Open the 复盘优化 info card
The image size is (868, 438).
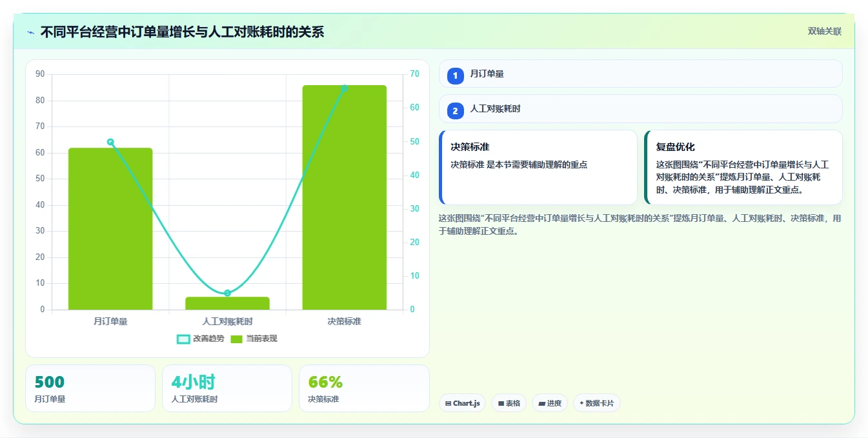[x=743, y=167]
